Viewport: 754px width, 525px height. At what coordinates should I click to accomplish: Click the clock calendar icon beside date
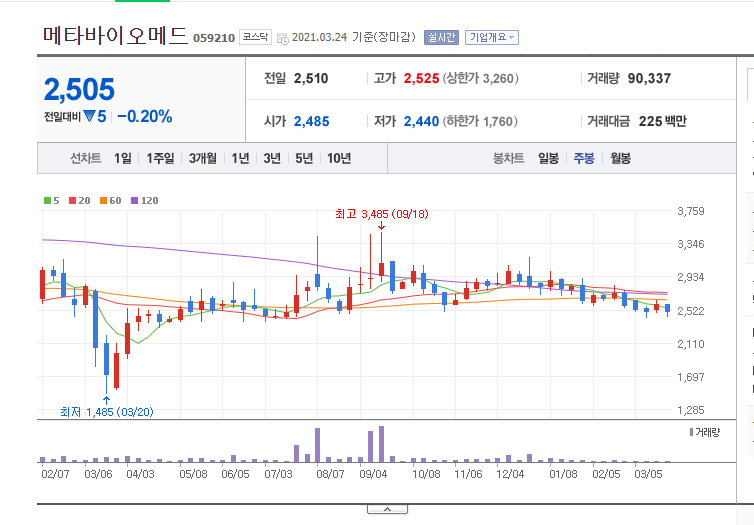(283, 38)
